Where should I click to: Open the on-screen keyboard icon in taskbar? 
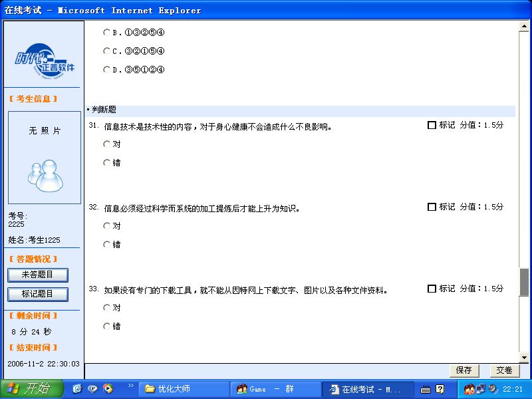click(425, 389)
